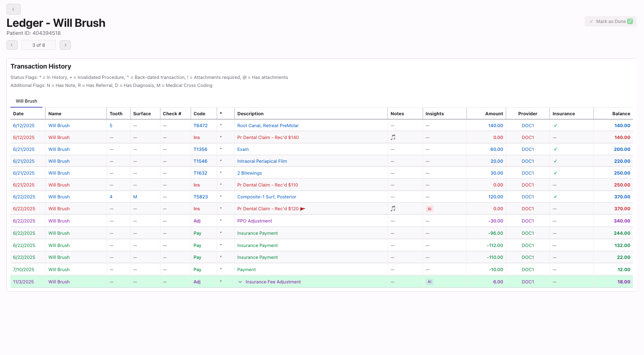Select the Transaction History section header
The width and height of the screenshot is (644, 355).
tap(41, 66)
